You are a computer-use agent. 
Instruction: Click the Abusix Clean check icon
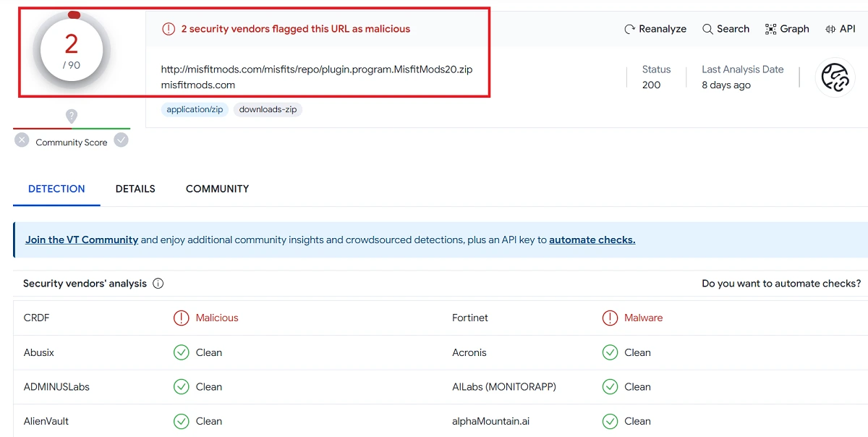[x=181, y=352]
